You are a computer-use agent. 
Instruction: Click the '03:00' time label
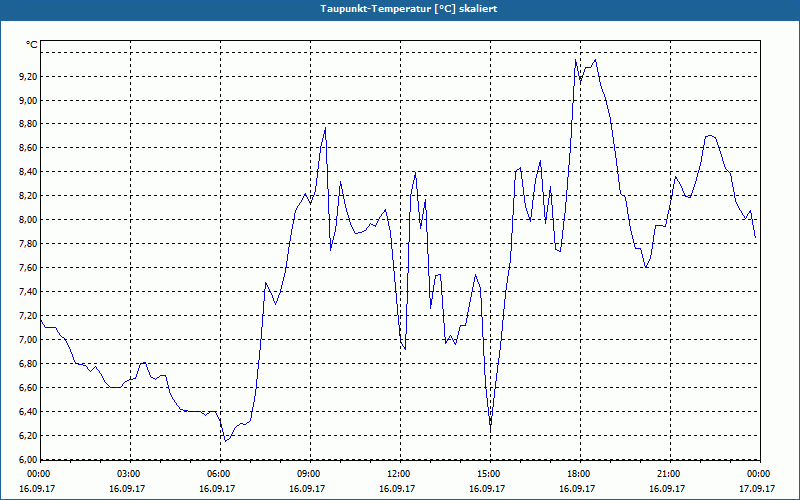point(128,473)
